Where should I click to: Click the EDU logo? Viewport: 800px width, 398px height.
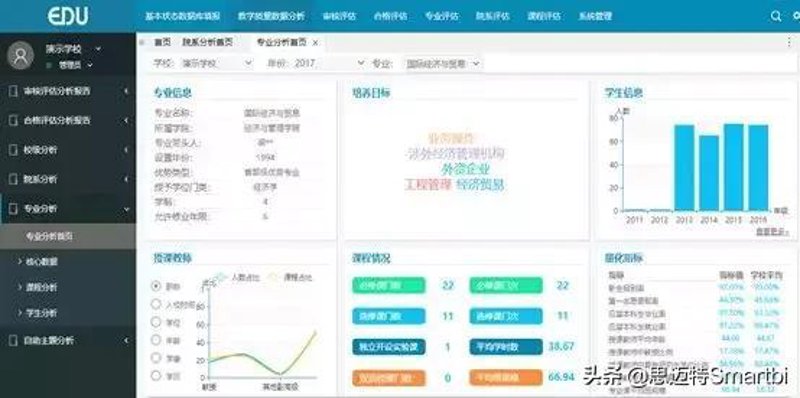pos(68,16)
